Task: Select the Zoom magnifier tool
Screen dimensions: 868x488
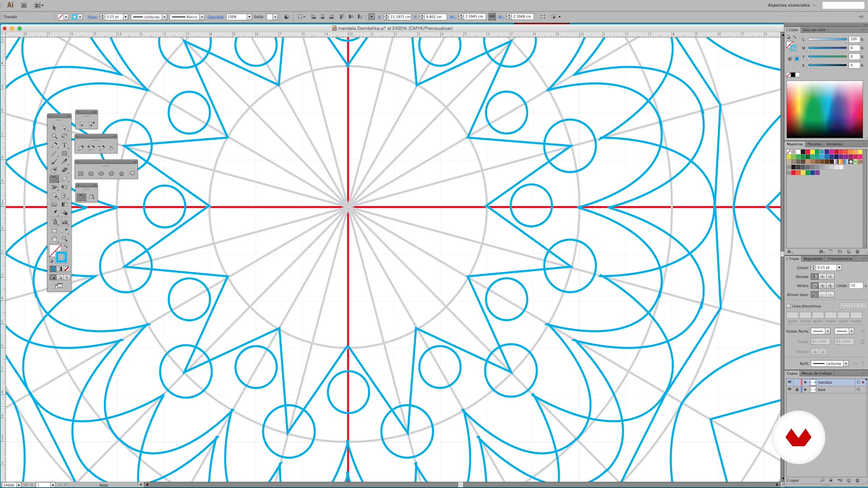Action: 65,239
